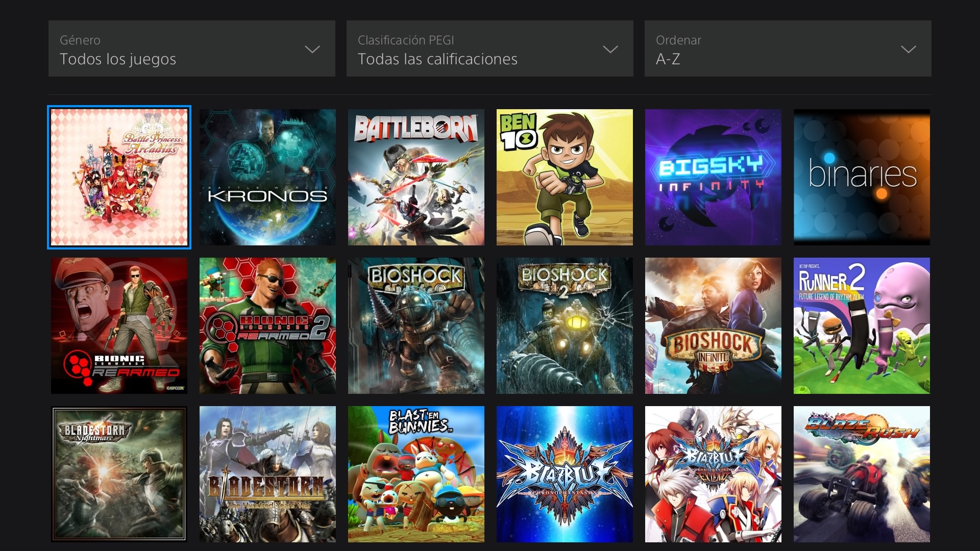980x551 pixels.
Task: Open the BioShock 2 game tile
Action: 565,325
